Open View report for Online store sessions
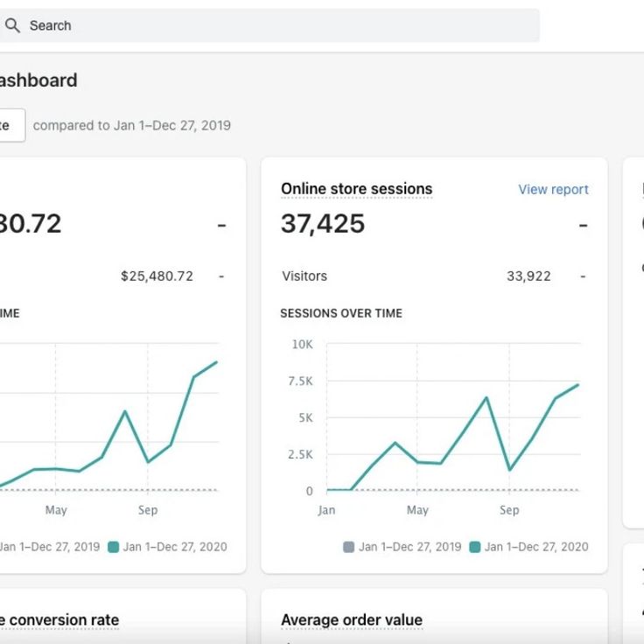Screen dimensions: 644x644 click(553, 189)
